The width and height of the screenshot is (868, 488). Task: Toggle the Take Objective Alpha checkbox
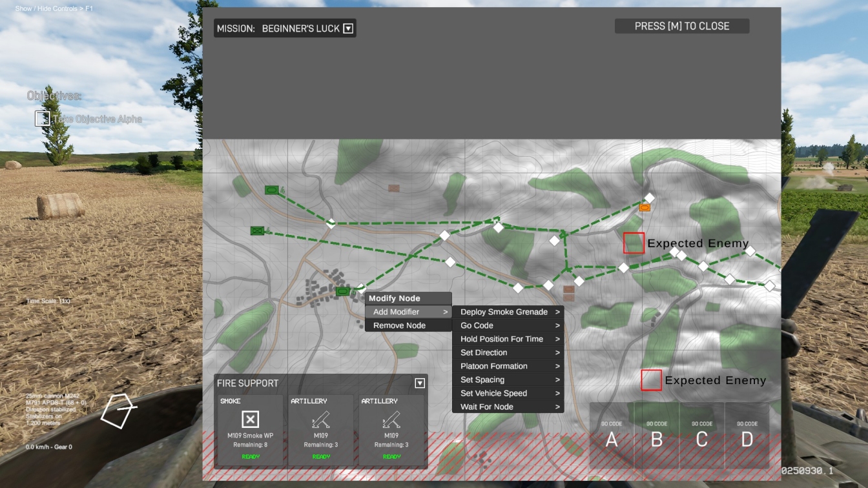(x=43, y=119)
